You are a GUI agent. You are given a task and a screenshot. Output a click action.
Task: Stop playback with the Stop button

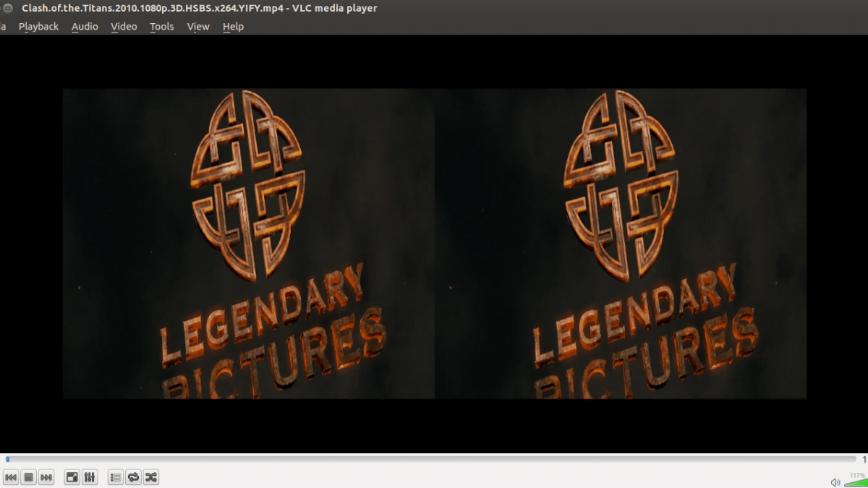pos(28,477)
